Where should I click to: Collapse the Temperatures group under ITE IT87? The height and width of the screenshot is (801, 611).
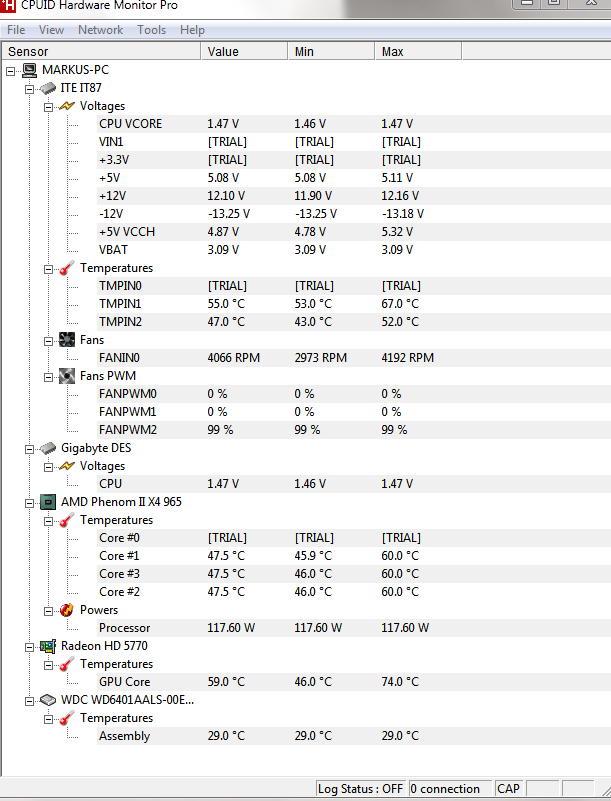click(x=49, y=269)
